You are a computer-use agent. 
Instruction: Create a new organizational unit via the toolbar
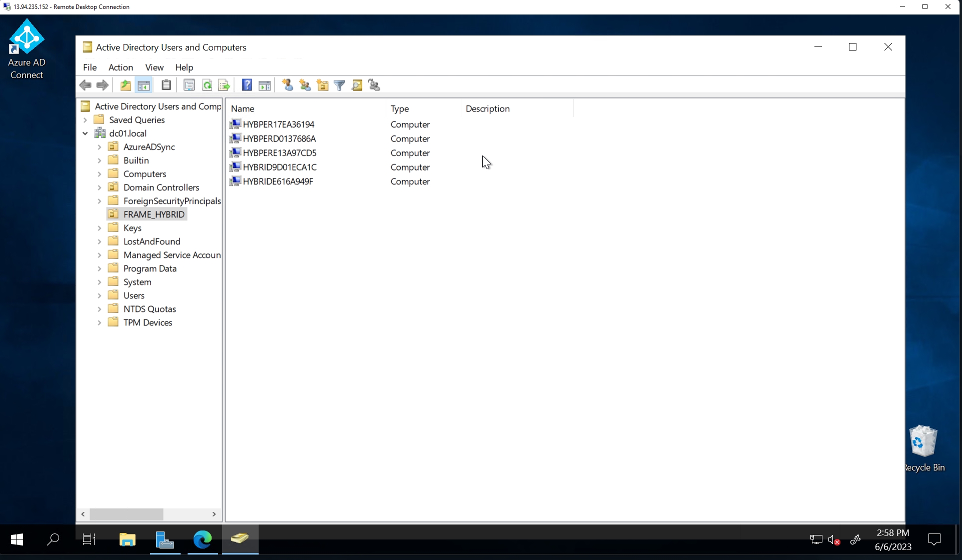pos(323,85)
